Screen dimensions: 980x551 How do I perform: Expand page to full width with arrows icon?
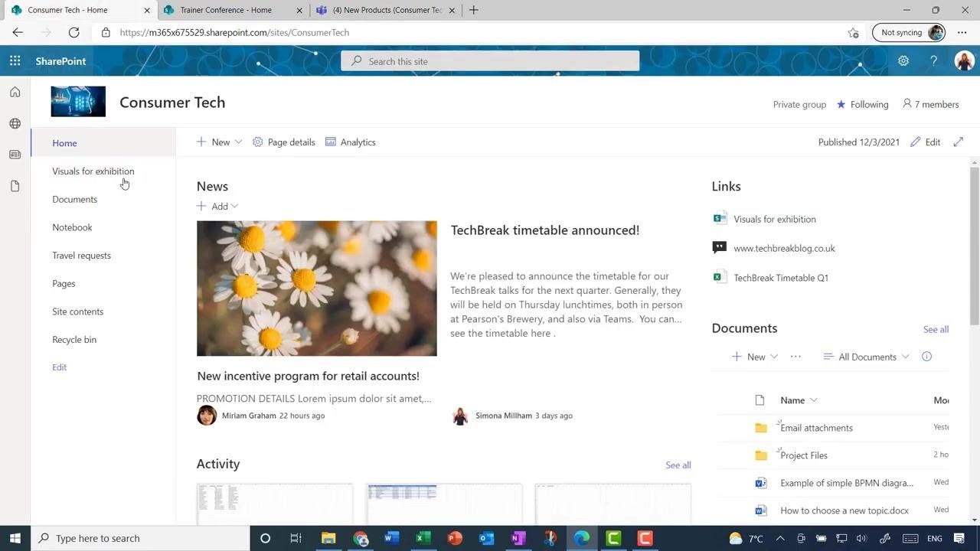[x=958, y=142]
